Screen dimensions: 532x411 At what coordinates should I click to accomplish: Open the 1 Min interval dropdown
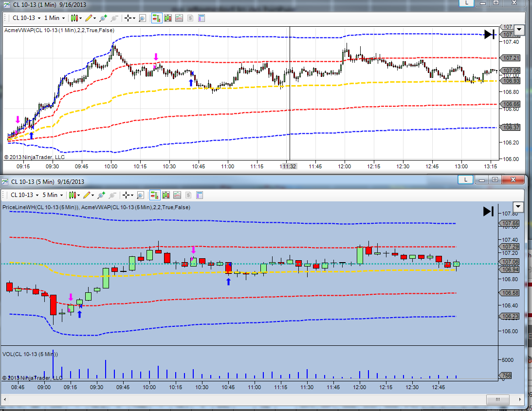pyautogui.click(x=55, y=18)
